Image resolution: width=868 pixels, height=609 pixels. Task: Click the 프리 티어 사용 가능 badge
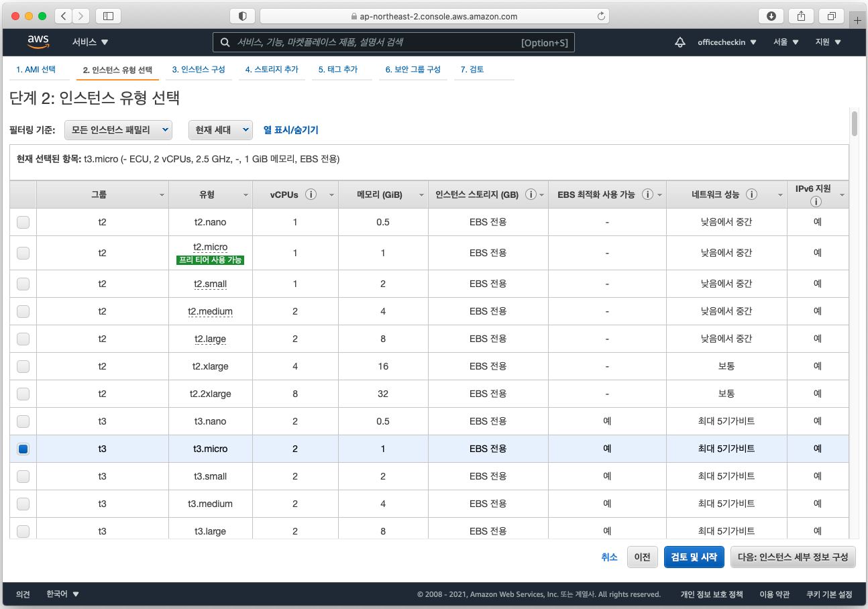pos(210,260)
